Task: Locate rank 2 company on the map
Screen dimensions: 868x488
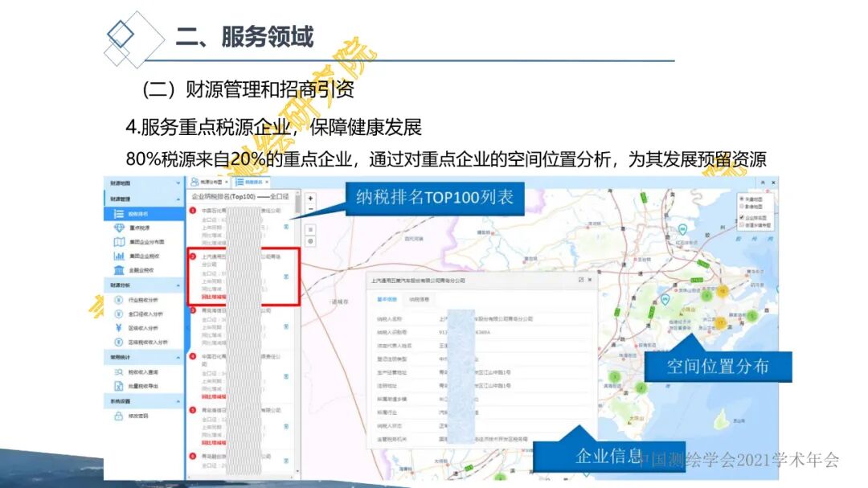Action: pos(286,277)
